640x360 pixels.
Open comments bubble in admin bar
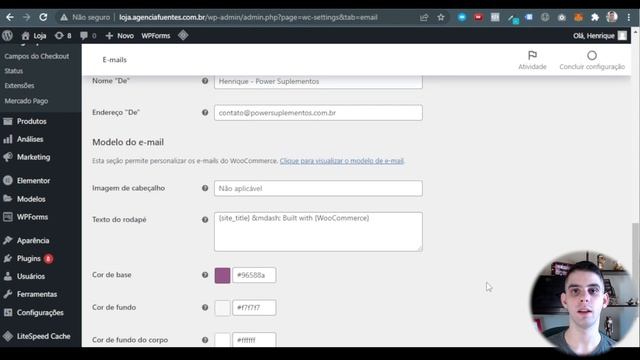coord(88,36)
